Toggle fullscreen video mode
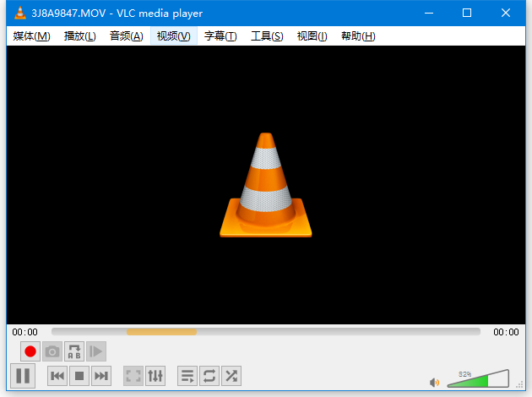This screenshot has height=397, width=532. 133,376
